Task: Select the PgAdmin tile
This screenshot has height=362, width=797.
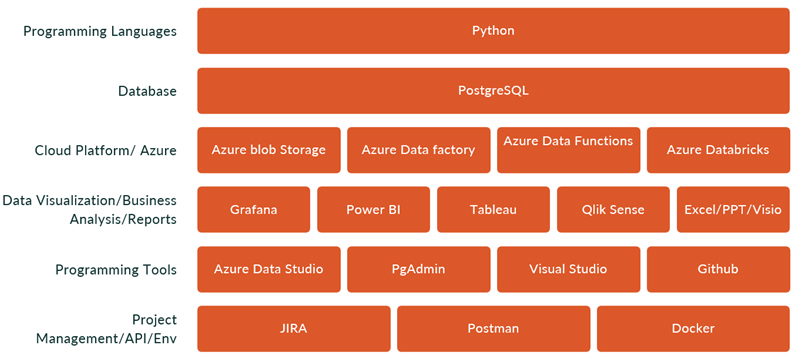Action: [x=419, y=269]
